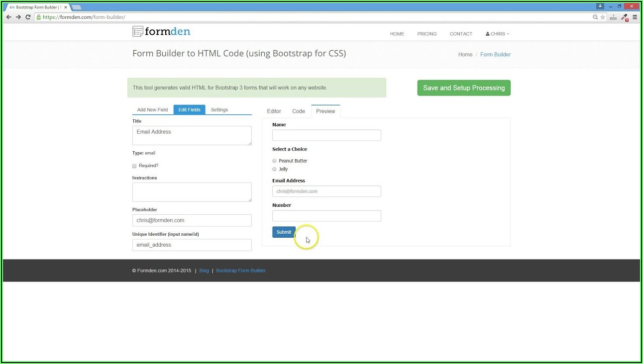Open the Bootstrap Form Builder footer link

241,271
